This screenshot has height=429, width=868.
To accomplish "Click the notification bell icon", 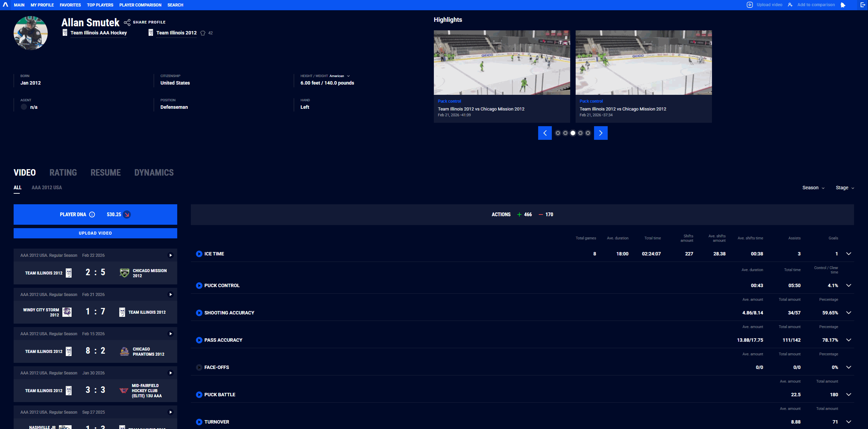I will coord(843,5).
